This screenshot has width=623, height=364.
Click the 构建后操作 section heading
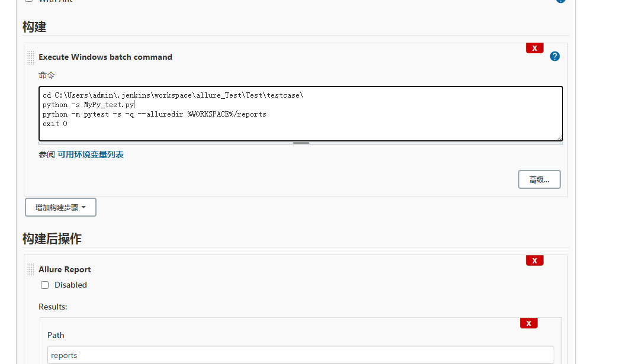(x=52, y=239)
